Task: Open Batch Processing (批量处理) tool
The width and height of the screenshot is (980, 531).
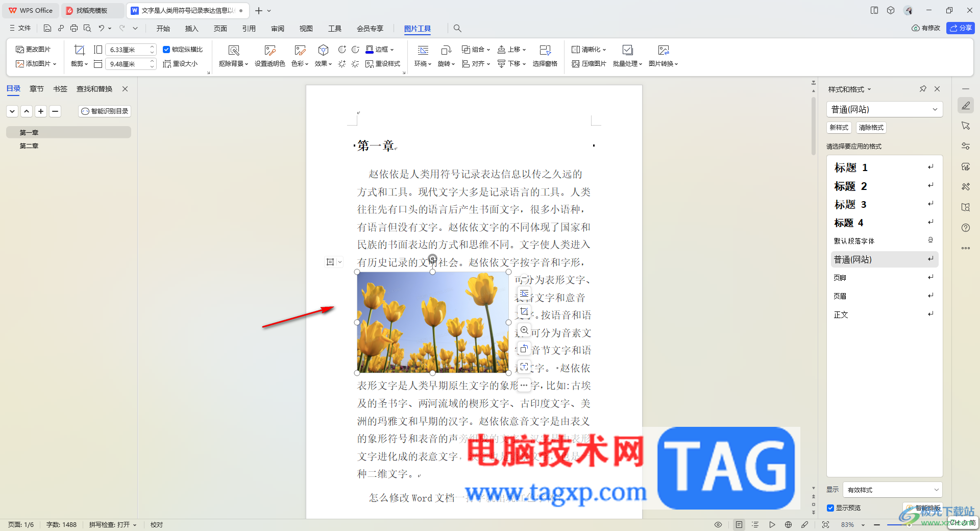Action: [627, 56]
